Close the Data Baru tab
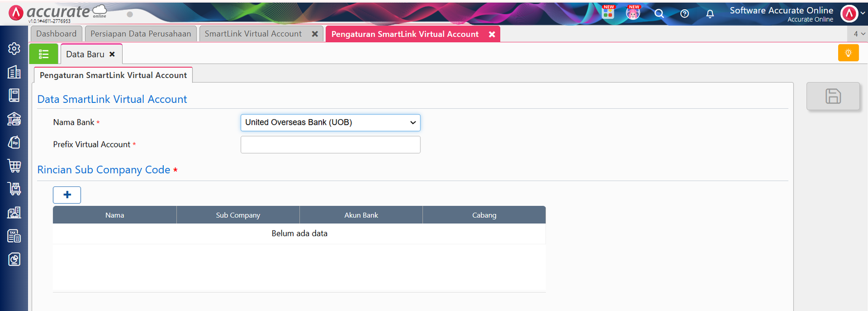 click(112, 54)
